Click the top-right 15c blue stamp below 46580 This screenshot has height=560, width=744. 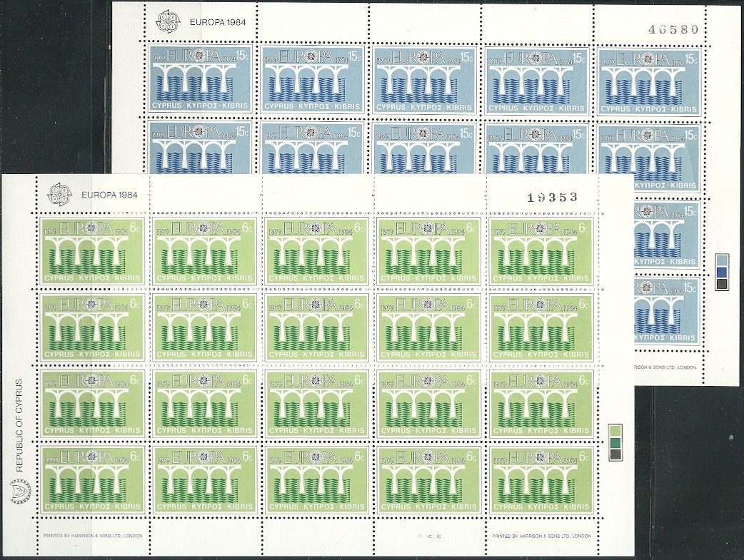coord(648,81)
